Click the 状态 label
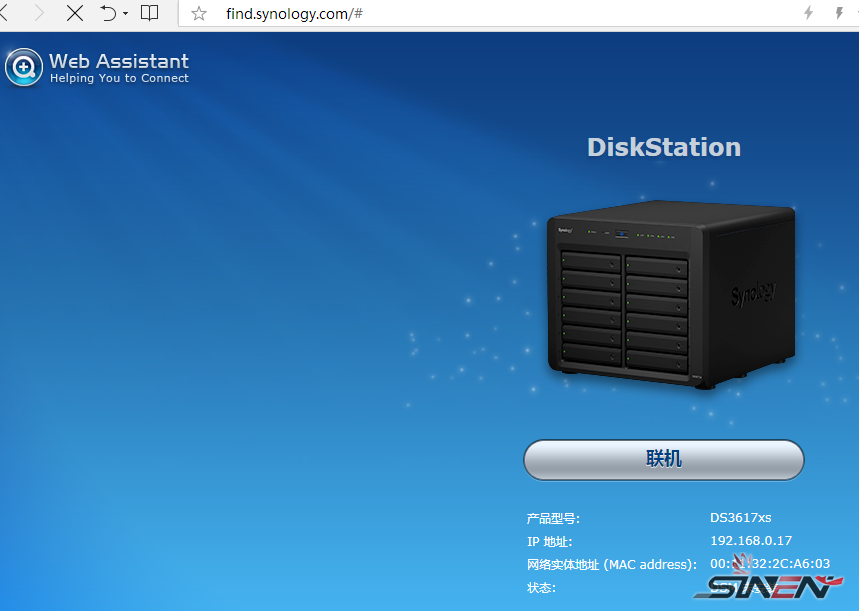 point(541,587)
